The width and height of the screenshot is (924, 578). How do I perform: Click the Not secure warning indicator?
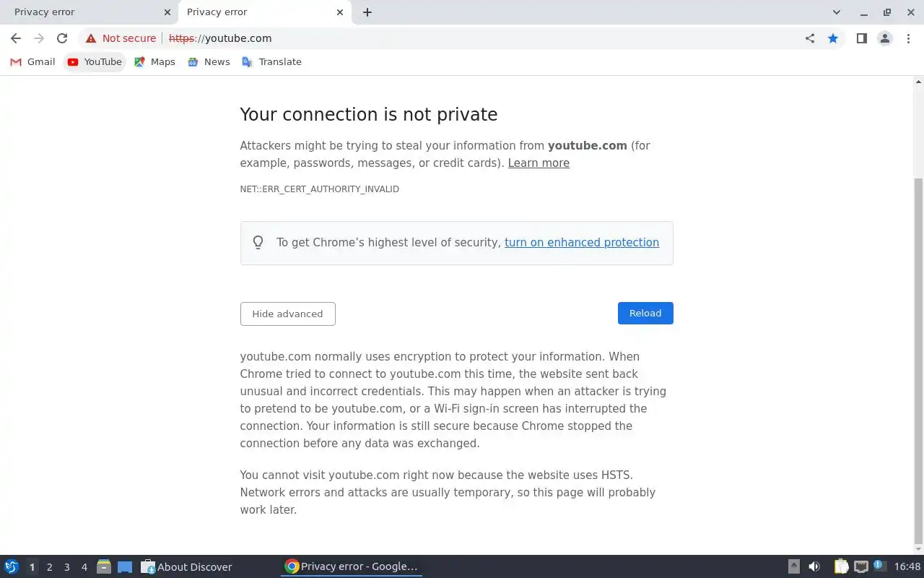(x=121, y=38)
